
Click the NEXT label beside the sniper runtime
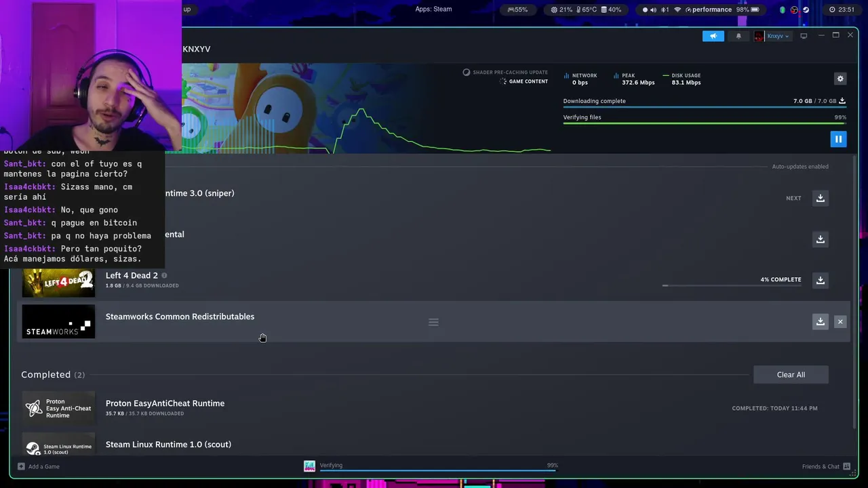793,198
